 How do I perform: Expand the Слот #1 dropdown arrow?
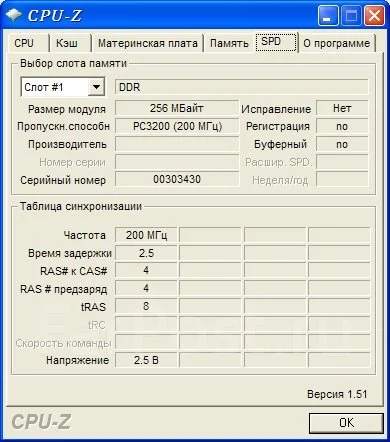coord(97,87)
